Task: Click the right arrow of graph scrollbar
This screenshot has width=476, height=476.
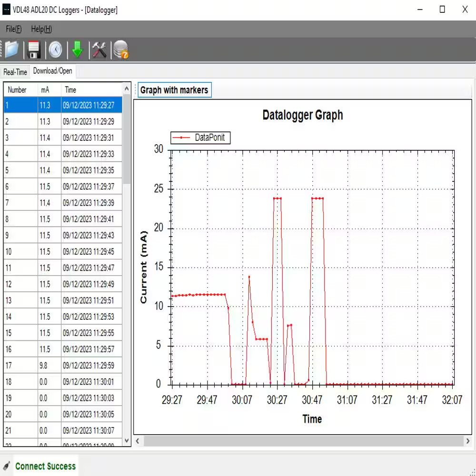Action: 468,441
